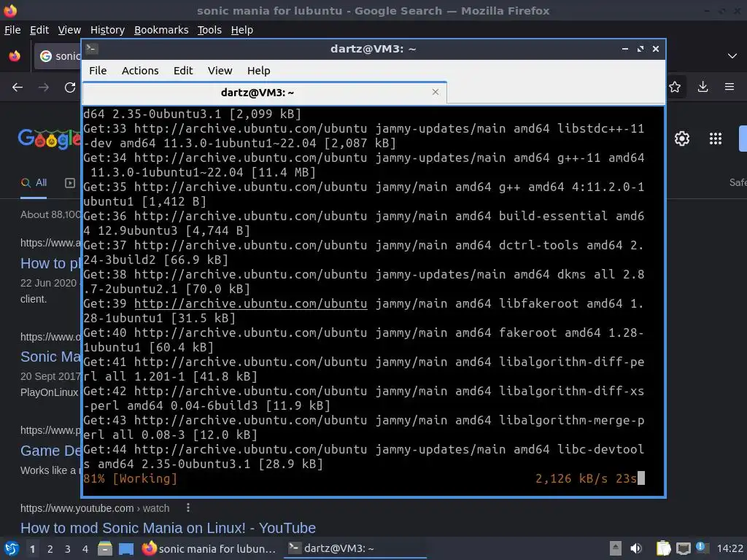Click the network monitor tray icon
Screen dimensions: 747x560
pos(683,548)
